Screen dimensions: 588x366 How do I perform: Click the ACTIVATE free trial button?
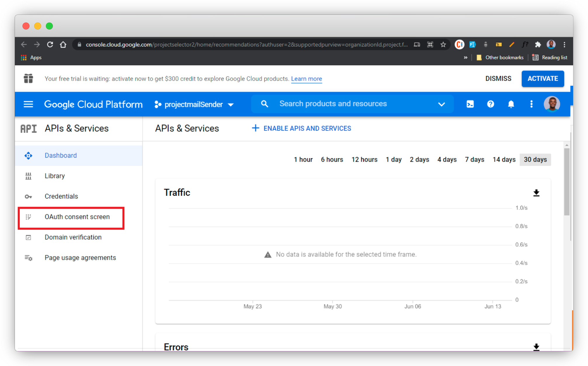point(543,79)
